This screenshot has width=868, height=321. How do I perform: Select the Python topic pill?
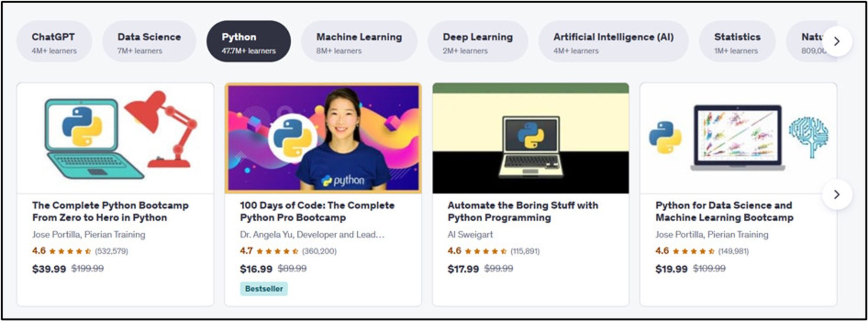[x=249, y=41]
